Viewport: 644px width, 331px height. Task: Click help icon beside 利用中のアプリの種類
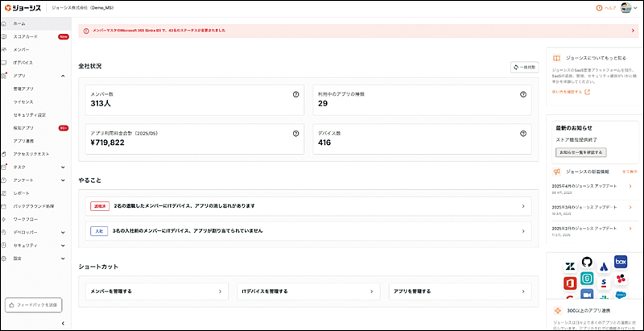(x=523, y=94)
